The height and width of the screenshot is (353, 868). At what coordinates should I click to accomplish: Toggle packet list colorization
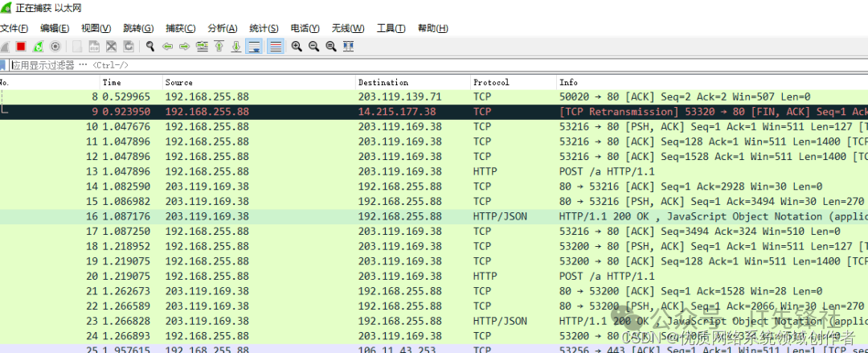tap(275, 47)
